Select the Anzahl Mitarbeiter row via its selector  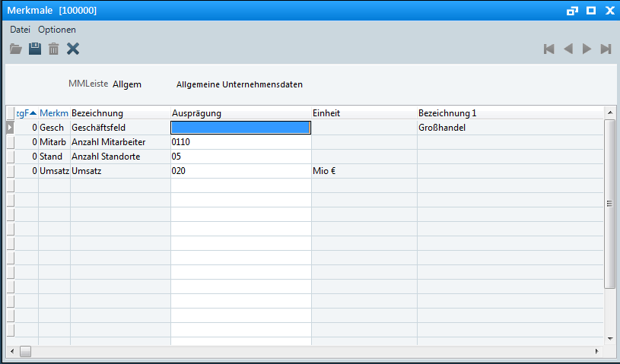11,142
